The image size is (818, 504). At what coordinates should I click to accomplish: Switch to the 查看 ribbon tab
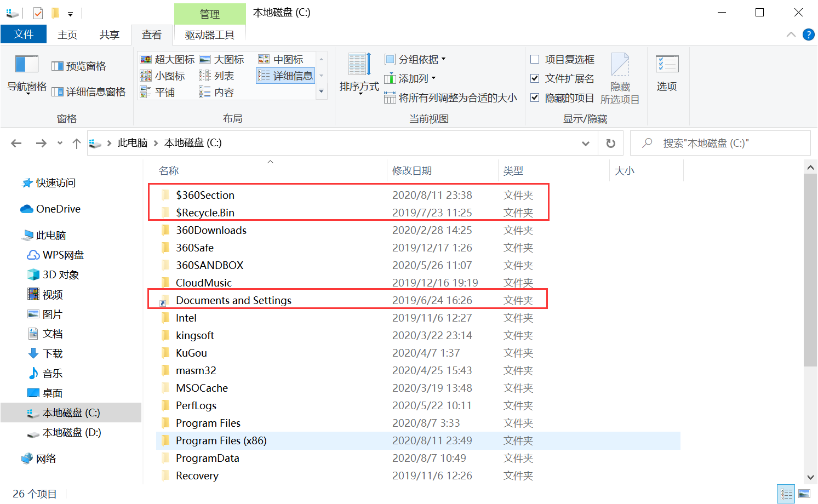[152, 35]
